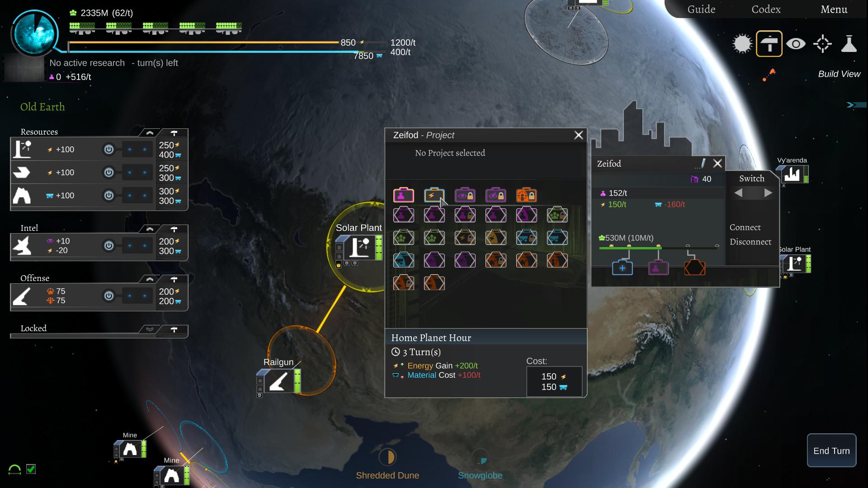The width and height of the screenshot is (868, 488).
Task: Click the End Turn button
Action: (830, 451)
